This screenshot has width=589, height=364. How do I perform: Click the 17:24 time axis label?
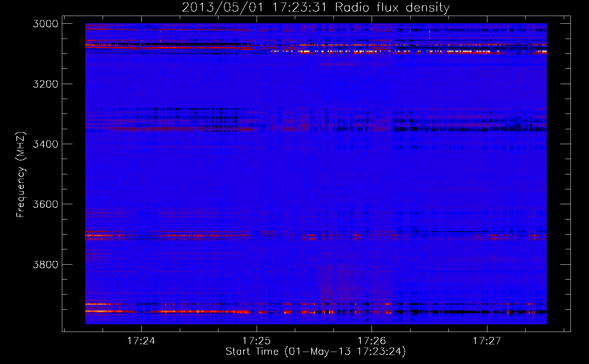coord(141,341)
